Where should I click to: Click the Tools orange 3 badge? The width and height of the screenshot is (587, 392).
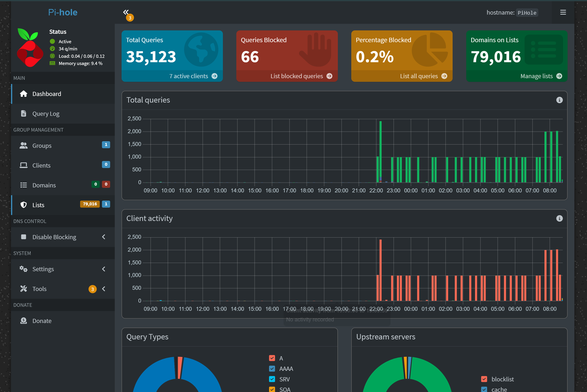(93, 289)
